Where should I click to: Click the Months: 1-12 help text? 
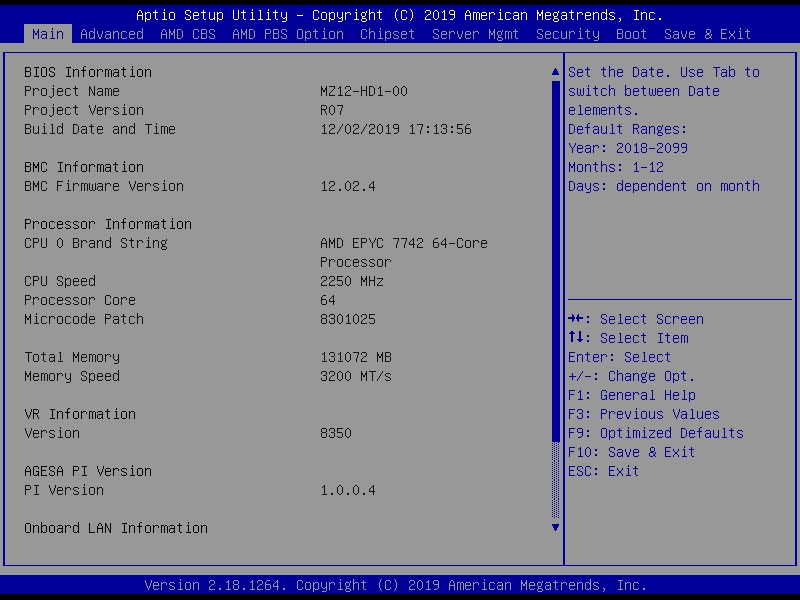(616, 167)
